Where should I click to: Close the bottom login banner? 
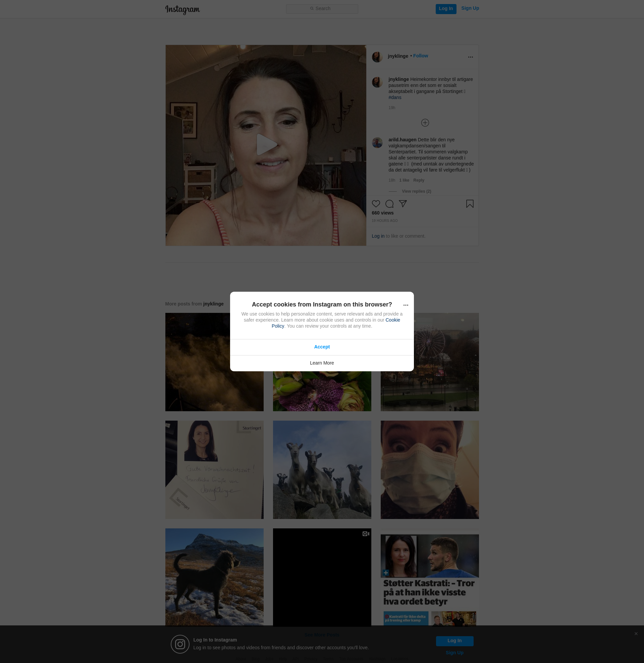[636, 633]
